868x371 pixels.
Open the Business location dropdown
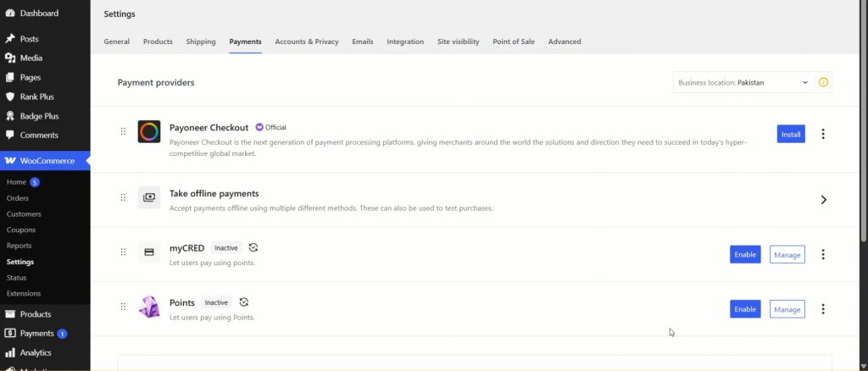[x=743, y=82]
